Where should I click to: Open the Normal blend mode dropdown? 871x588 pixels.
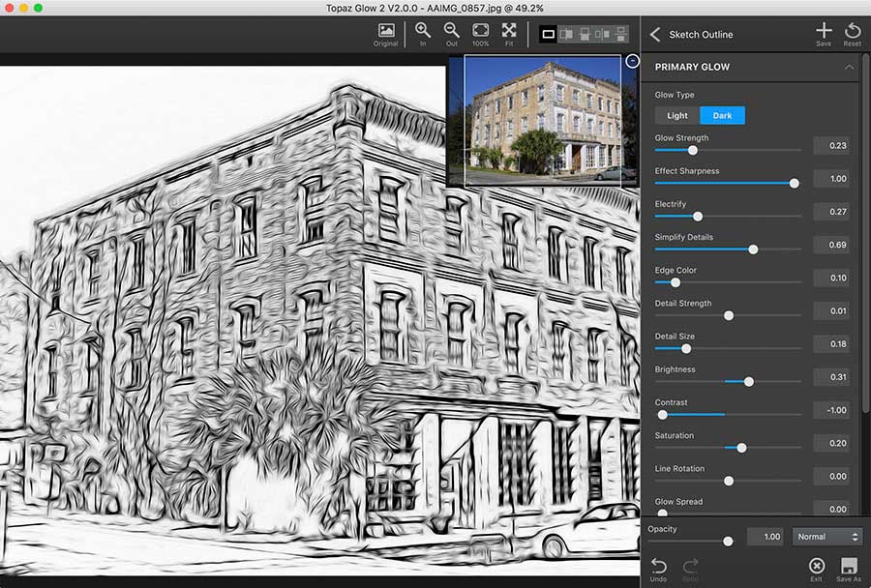tap(826, 537)
